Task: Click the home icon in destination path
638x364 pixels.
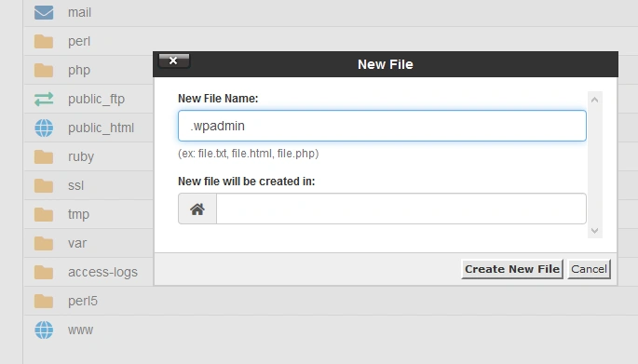Action: coord(197,209)
